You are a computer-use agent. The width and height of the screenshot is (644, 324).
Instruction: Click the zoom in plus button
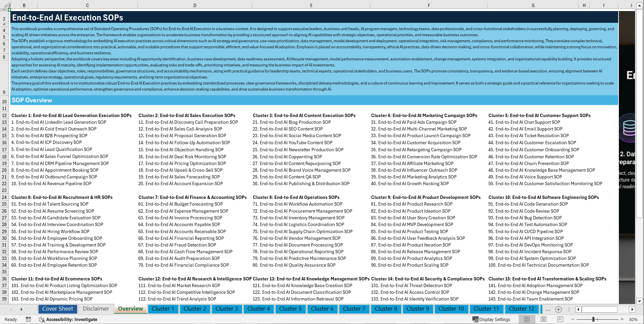click(x=622, y=319)
